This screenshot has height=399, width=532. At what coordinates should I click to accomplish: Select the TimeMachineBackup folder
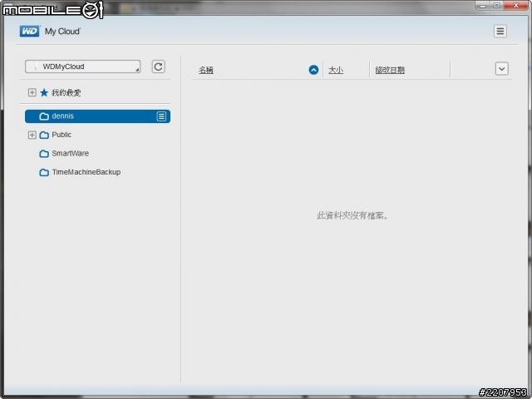86,172
